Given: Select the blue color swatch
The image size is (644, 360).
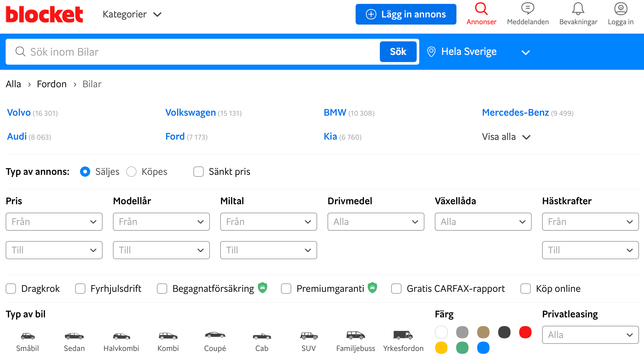Looking at the screenshot, I should pos(483,348).
